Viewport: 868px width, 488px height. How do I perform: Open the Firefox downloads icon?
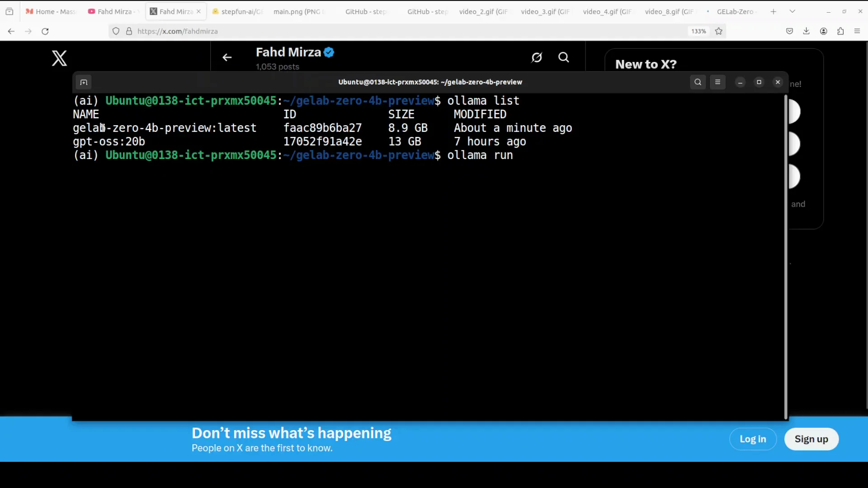tap(806, 31)
